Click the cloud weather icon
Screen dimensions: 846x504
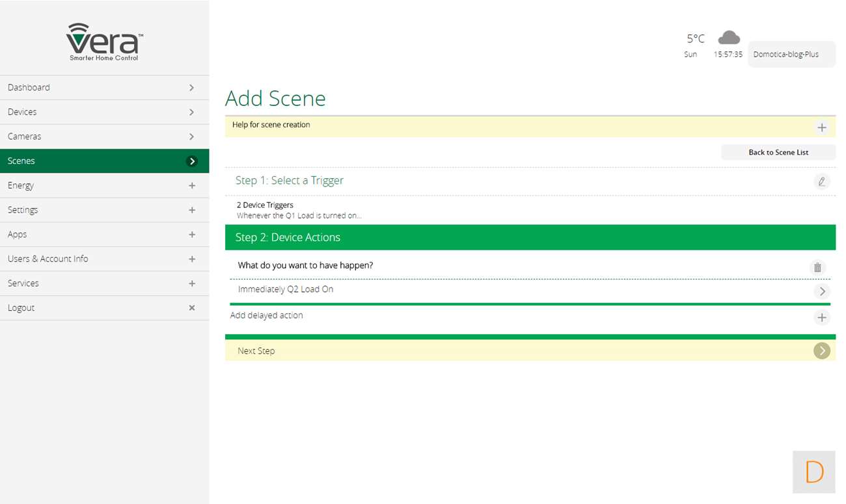728,38
